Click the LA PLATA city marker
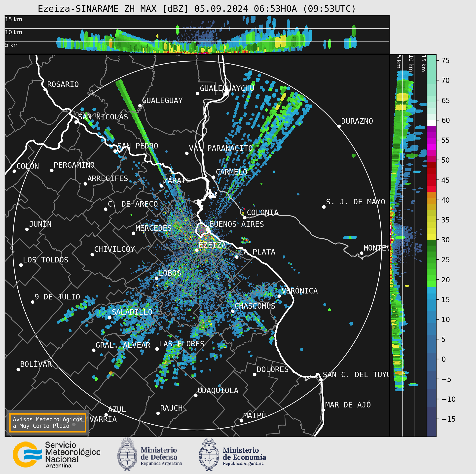Viewport: 476px width, 474px height. pyautogui.click(x=237, y=257)
